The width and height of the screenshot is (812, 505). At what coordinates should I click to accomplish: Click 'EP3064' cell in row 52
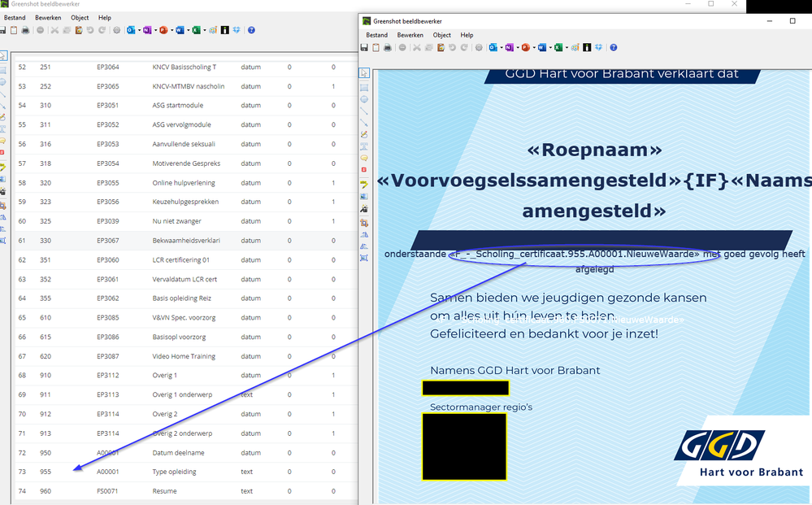(108, 67)
